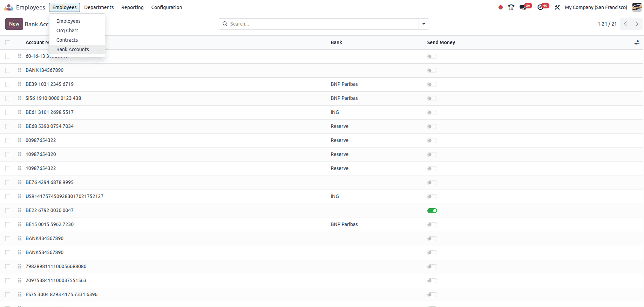Image resolution: width=644 pixels, height=307 pixels.
Task: Open the debug tools wrench icon
Action: coord(557,7)
